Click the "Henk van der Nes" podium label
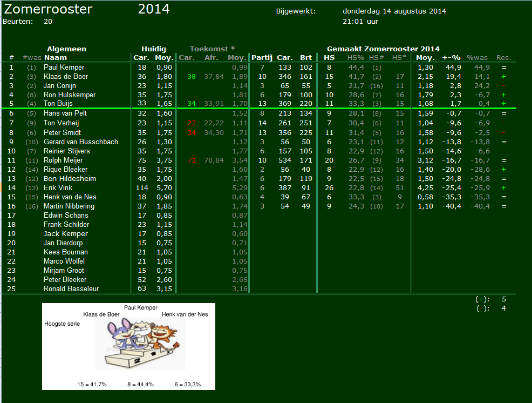 pos(185,314)
